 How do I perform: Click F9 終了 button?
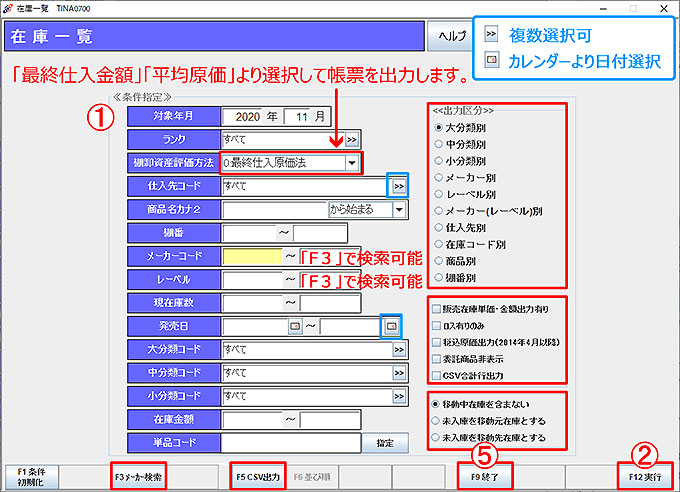[x=485, y=477]
